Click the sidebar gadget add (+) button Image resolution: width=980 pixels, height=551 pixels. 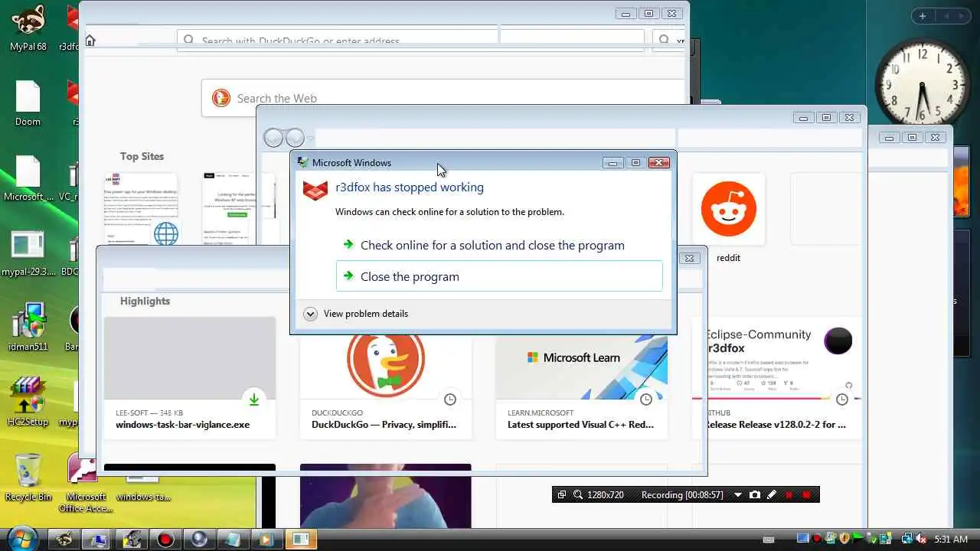pos(923,16)
